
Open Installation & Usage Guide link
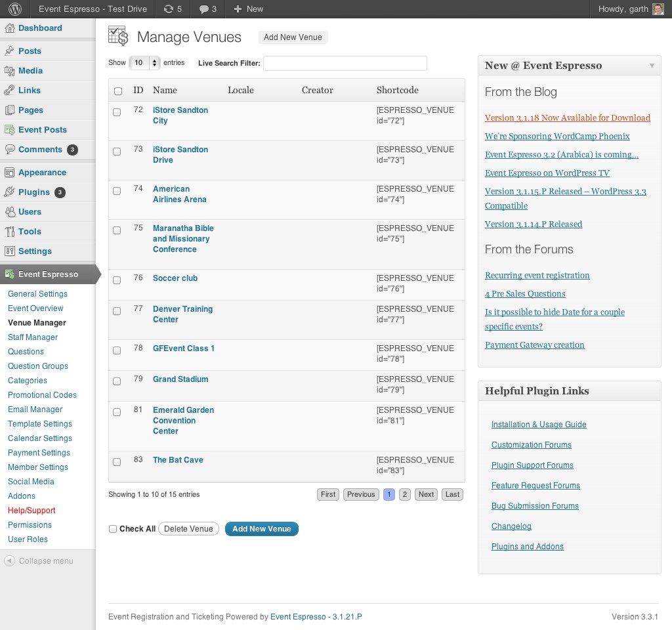[x=539, y=425]
